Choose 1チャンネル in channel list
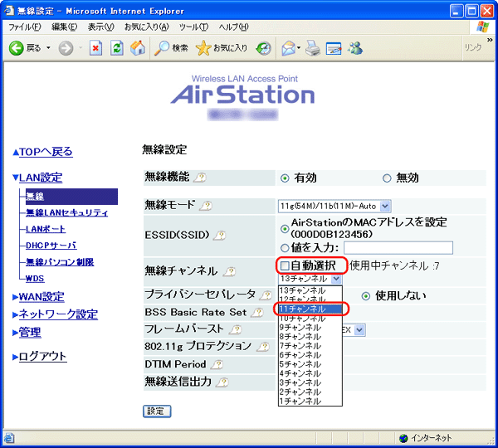Viewport: 498px width, 448px height. (x=310, y=401)
